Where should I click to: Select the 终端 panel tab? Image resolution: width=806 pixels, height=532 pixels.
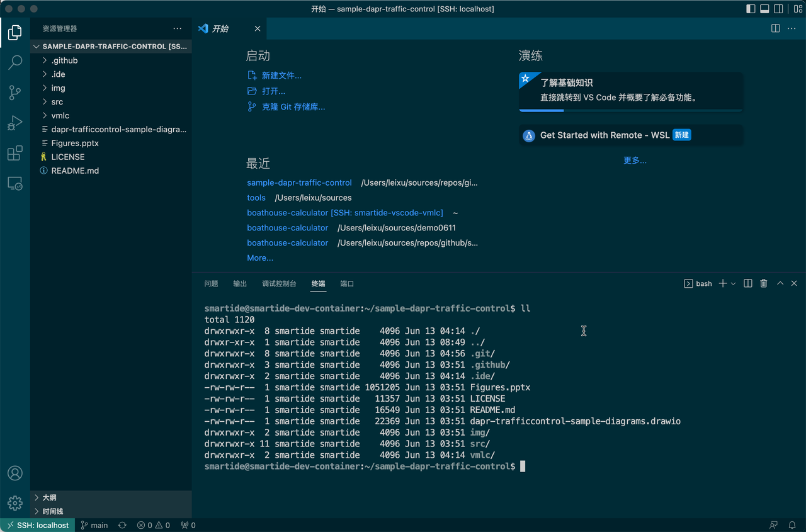pos(318,284)
